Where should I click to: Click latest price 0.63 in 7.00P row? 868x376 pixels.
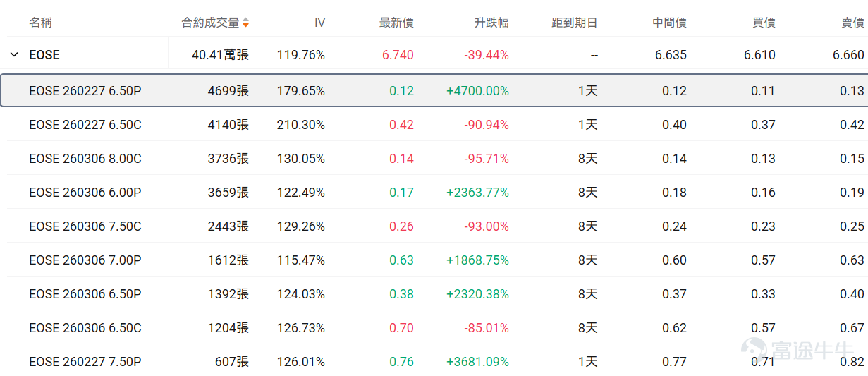pyautogui.click(x=401, y=260)
